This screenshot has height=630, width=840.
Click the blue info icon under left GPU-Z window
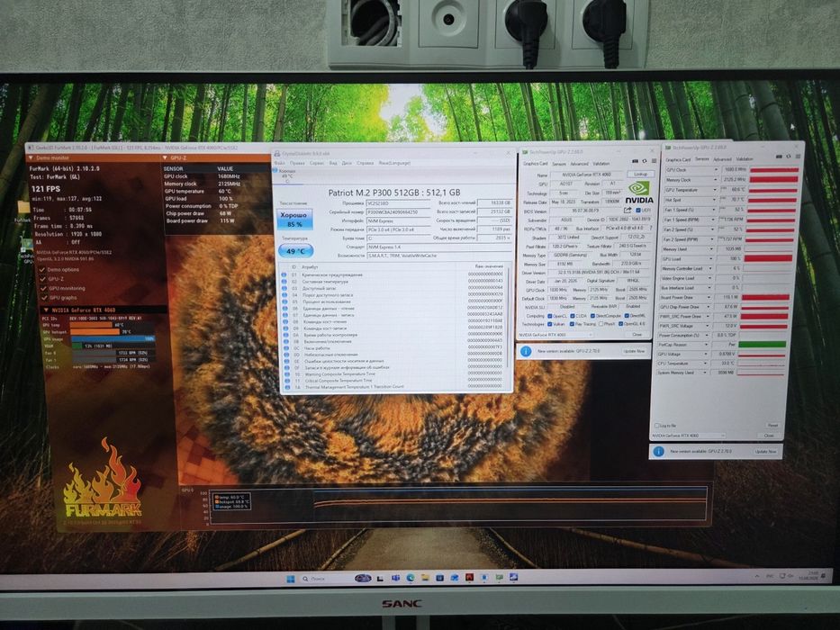[526, 351]
